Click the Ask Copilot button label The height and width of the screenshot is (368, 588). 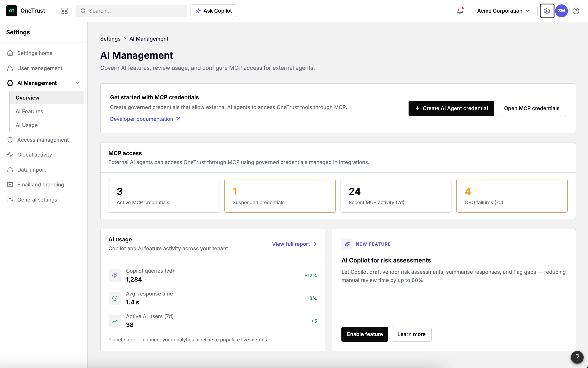coord(217,11)
